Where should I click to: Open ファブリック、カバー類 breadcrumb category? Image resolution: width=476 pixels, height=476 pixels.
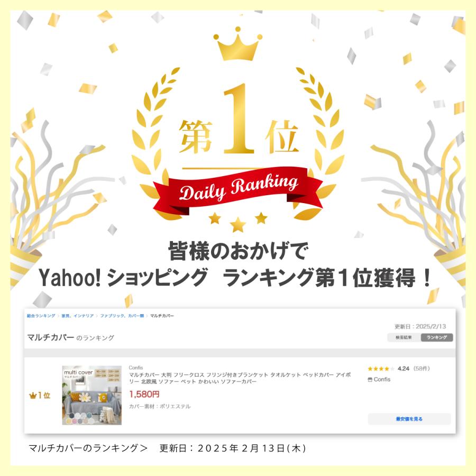(x=122, y=316)
